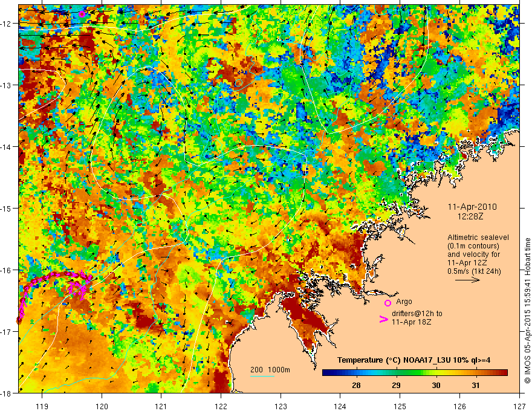Click the colorbar value 29
The width and height of the screenshot is (532, 411).
396,385
